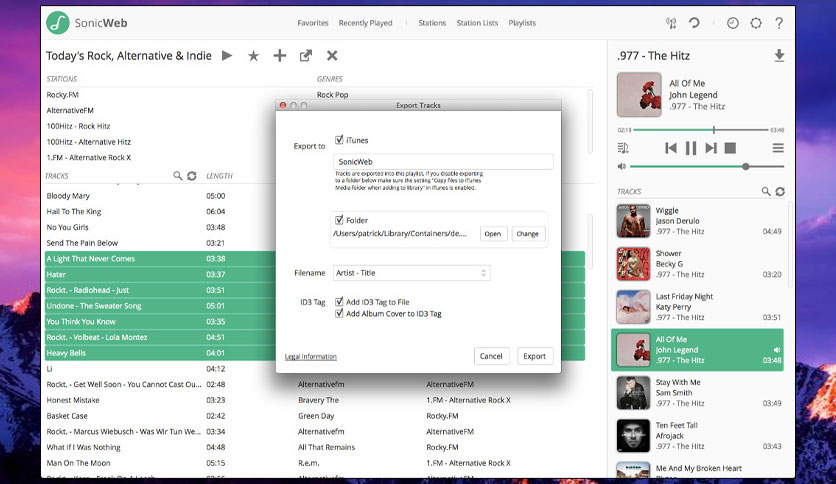This screenshot has width=836, height=484.
Task: Toggle Add ID3 Tag to File
Action: click(339, 302)
